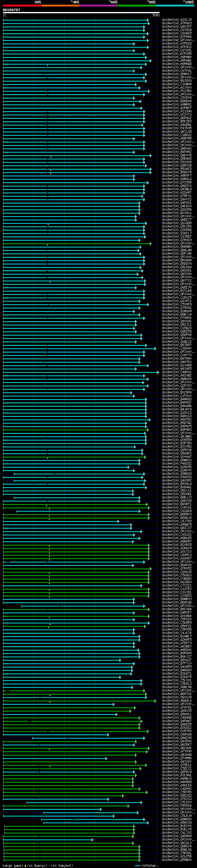
Task: Select the UniRef100_Q06559 label
Action: [177, 440]
